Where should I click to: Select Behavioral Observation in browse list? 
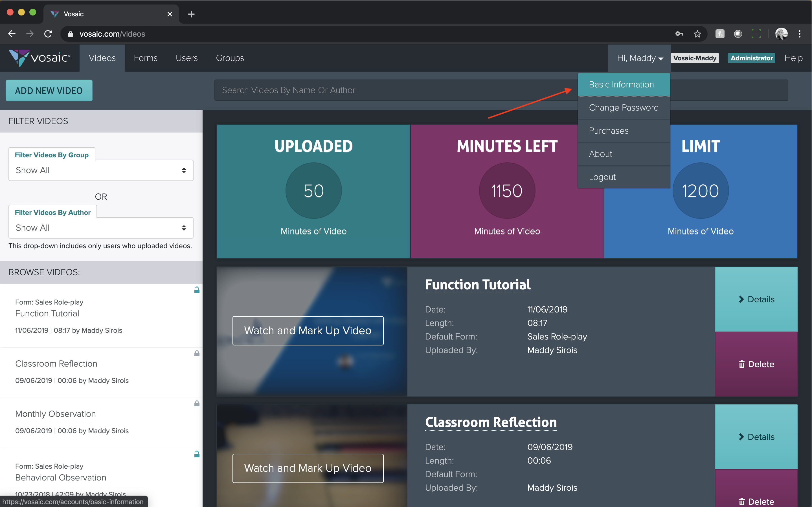click(x=101, y=478)
